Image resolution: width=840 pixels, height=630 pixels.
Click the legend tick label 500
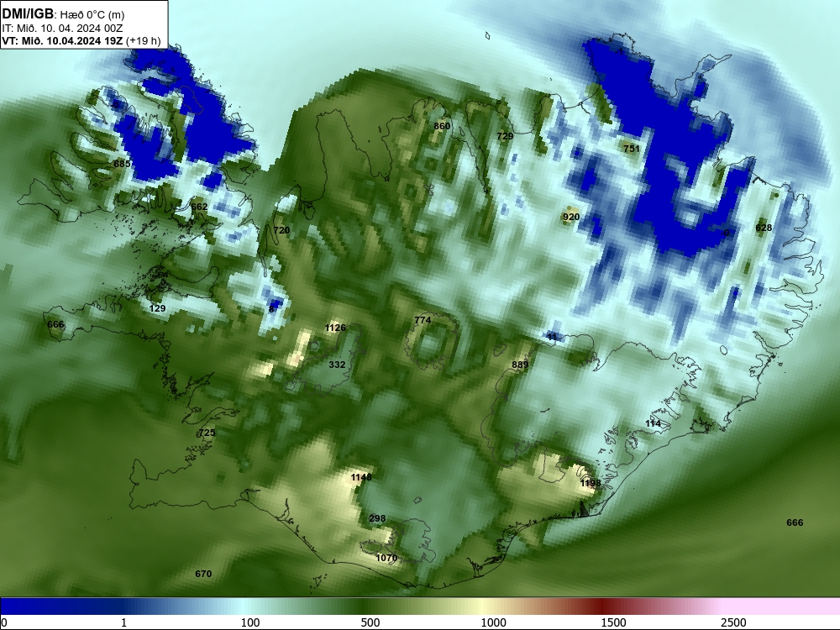coord(370,622)
